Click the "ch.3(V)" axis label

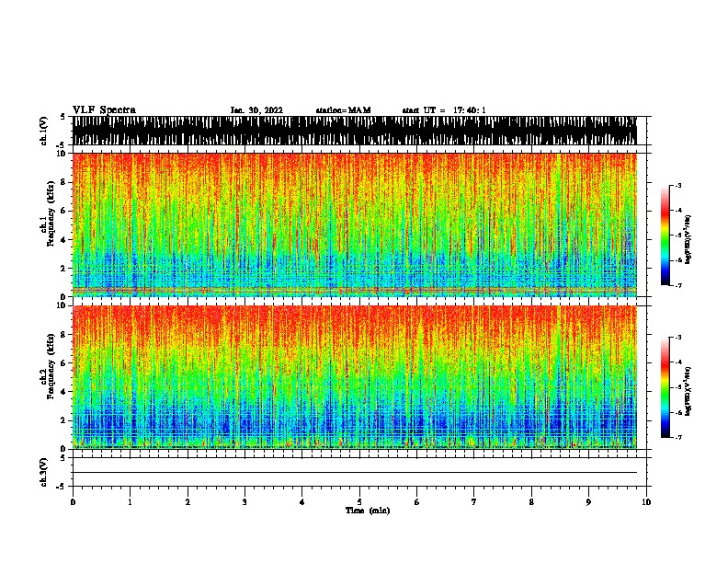43,472
